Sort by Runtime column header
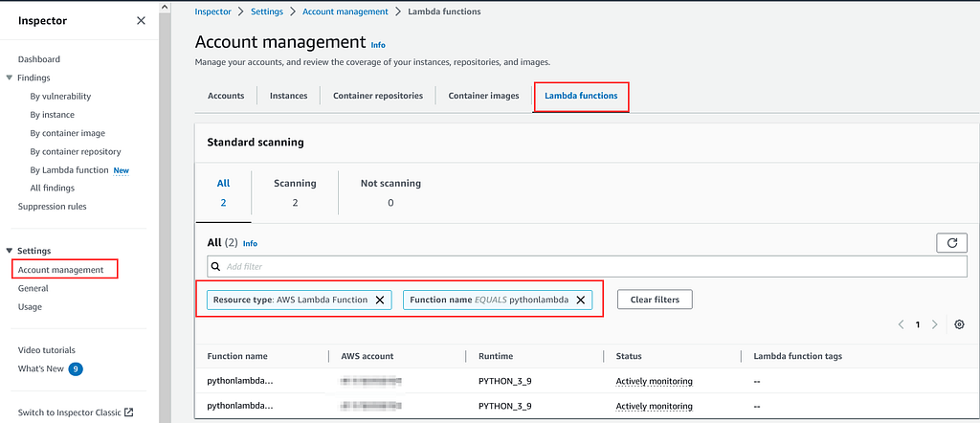The width and height of the screenshot is (980, 423). pyautogui.click(x=496, y=356)
